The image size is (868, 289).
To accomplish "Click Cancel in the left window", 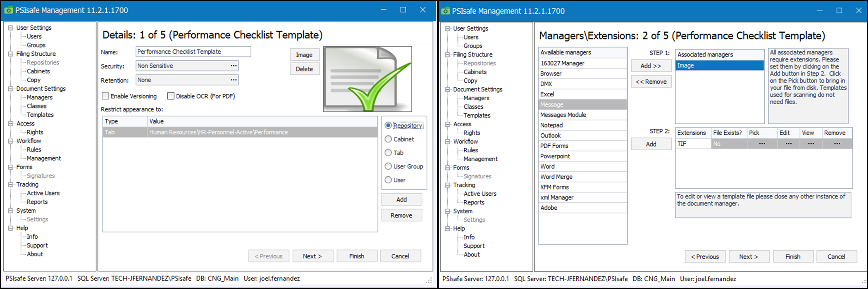I will tap(401, 256).
